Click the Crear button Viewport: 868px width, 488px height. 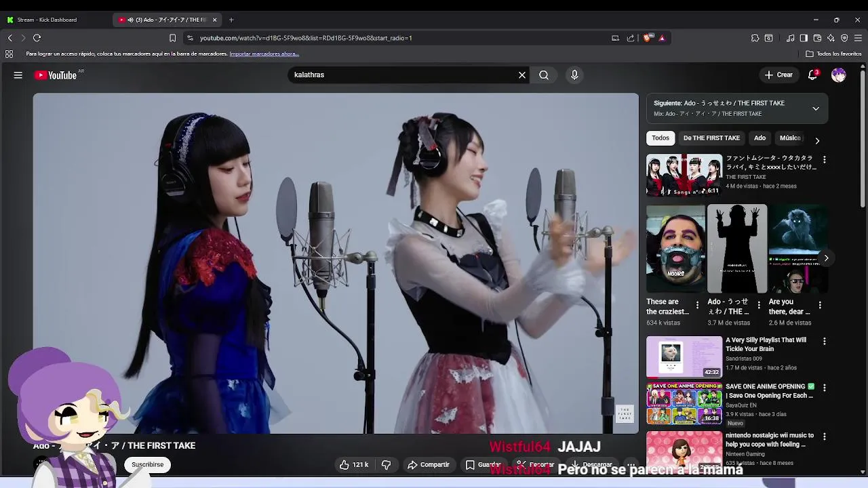pyautogui.click(x=778, y=75)
